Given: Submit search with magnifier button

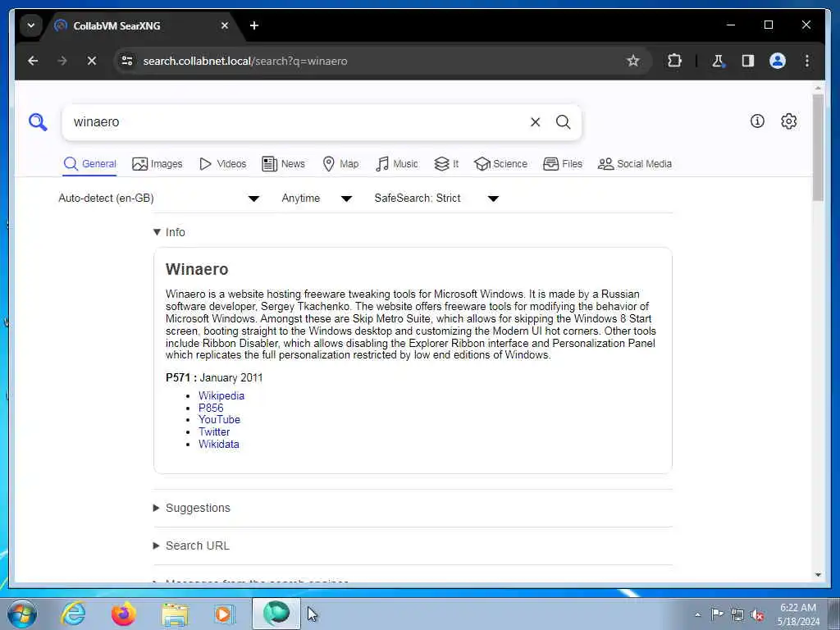Looking at the screenshot, I should [x=563, y=122].
